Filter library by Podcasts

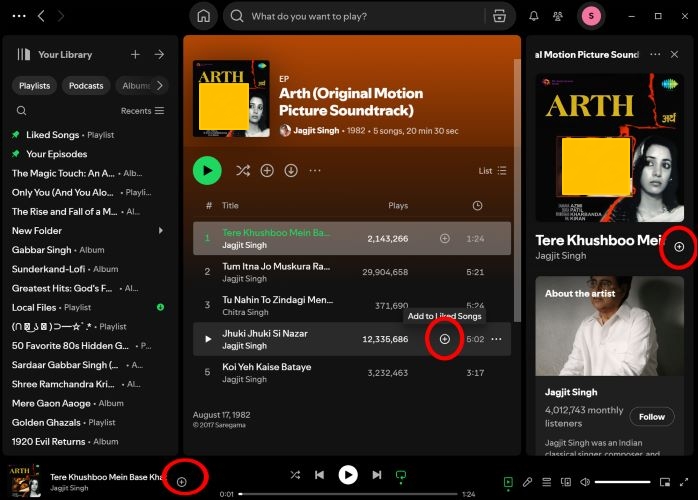[86, 85]
